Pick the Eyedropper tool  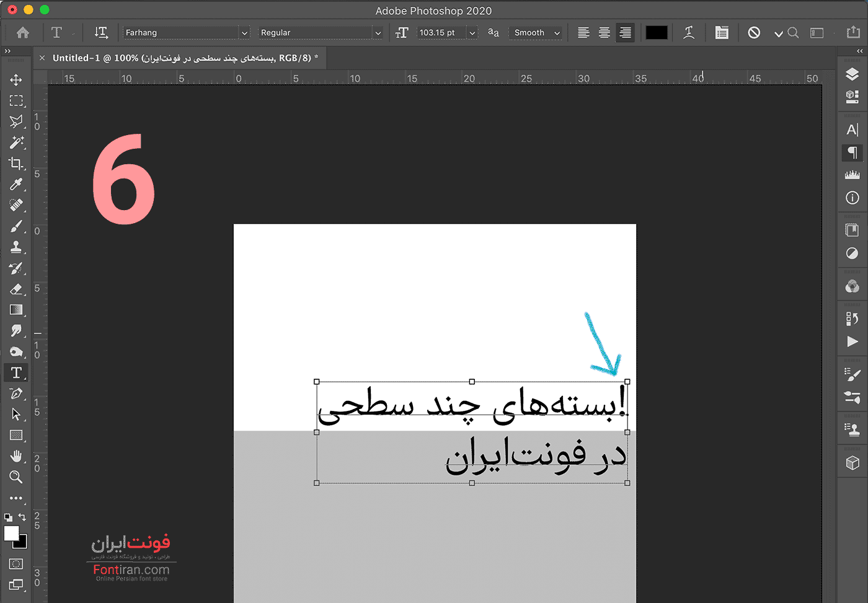coord(16,184)
